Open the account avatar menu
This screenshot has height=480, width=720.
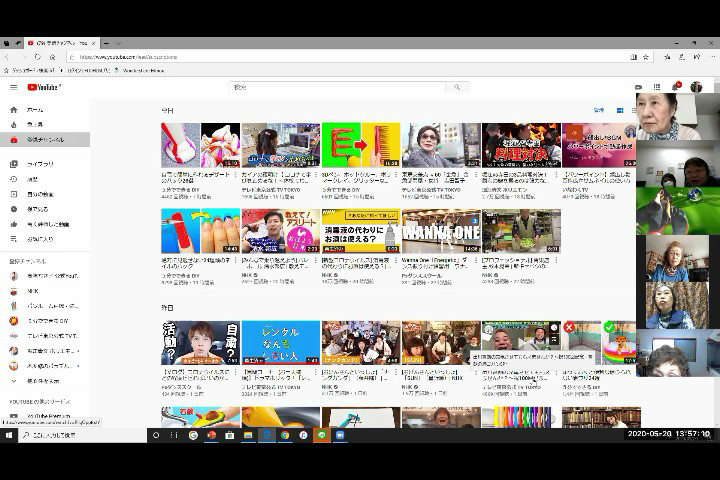tap(696, 87)
